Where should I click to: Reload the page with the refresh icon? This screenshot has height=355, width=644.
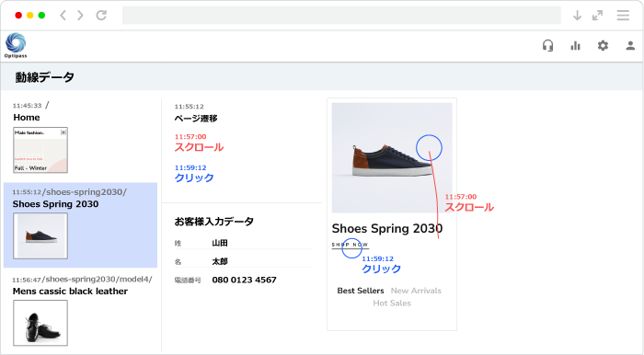(101, 16)
